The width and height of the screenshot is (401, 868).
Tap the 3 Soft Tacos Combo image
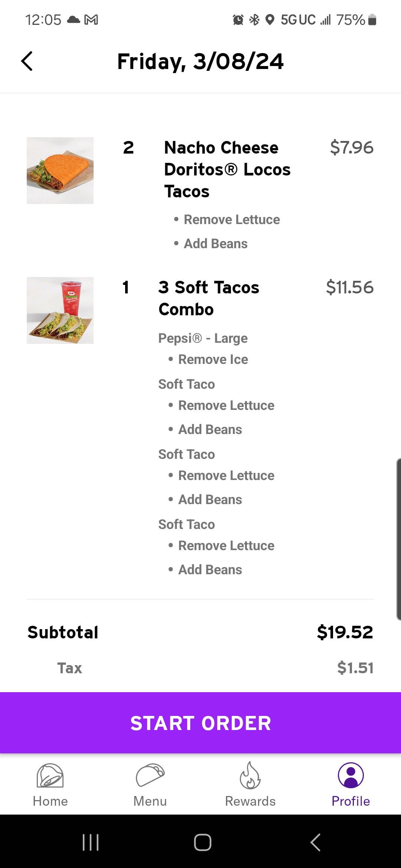(60, 310)
